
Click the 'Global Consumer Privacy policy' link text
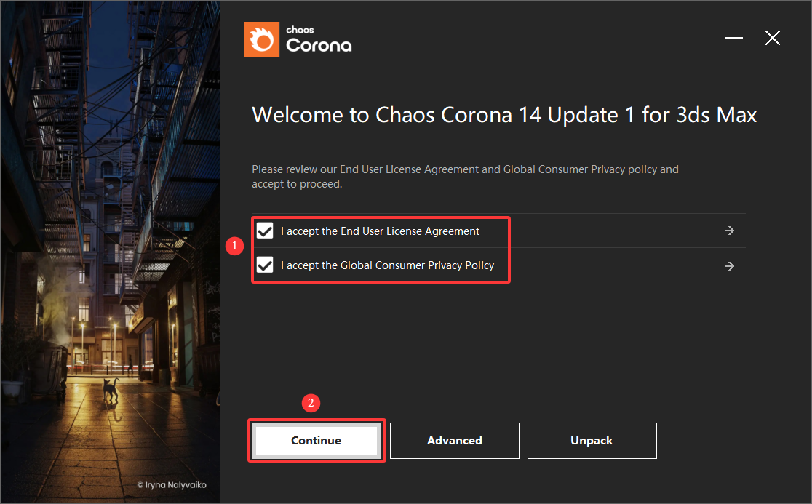pos(581,169)
